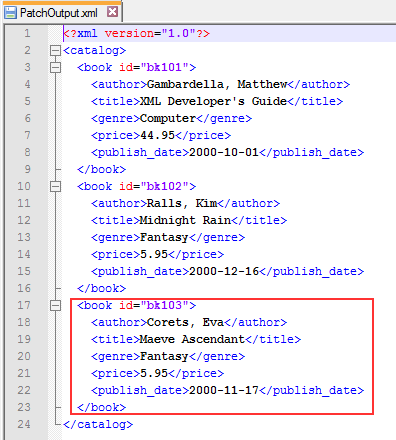Click the price value 44.95
Screen dimensions: 396x440
(157, 135)
